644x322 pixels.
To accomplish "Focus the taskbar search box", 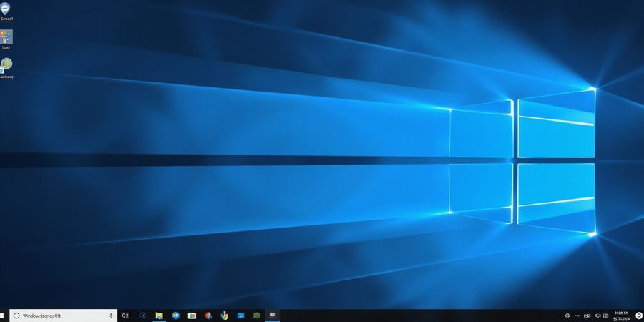I will coord(63,316).
